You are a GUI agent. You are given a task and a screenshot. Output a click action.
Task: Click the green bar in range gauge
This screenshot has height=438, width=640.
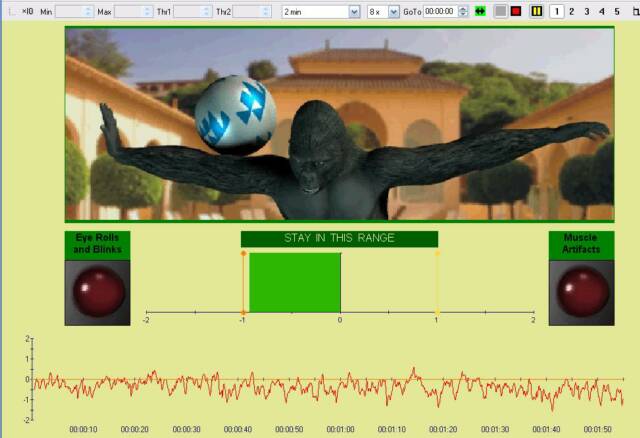pyautogui.click(x=295, y=282)
